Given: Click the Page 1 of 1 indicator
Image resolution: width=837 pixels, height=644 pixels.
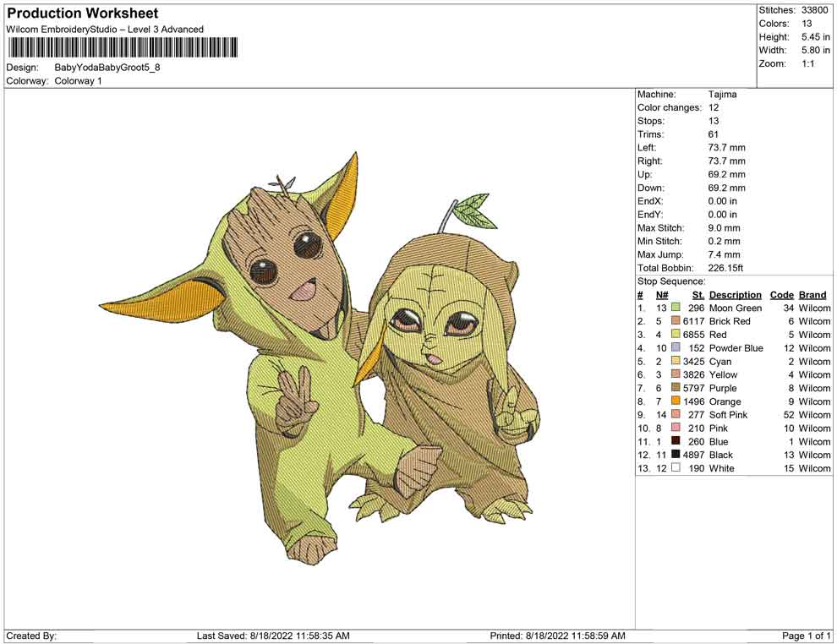Looking at the screenshot, I should tap(806, 636).
